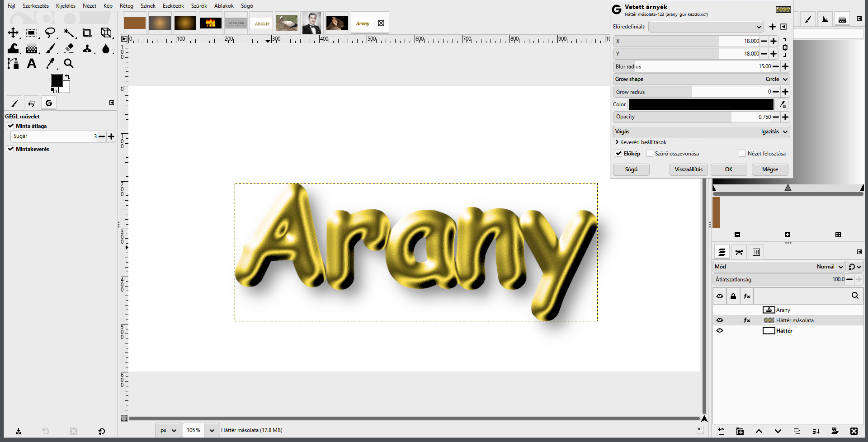Image resolution: width=868 pixels, height=442 pixels.
Task: Select the Unified Transform tool
Action: click(x=106, y=33)
